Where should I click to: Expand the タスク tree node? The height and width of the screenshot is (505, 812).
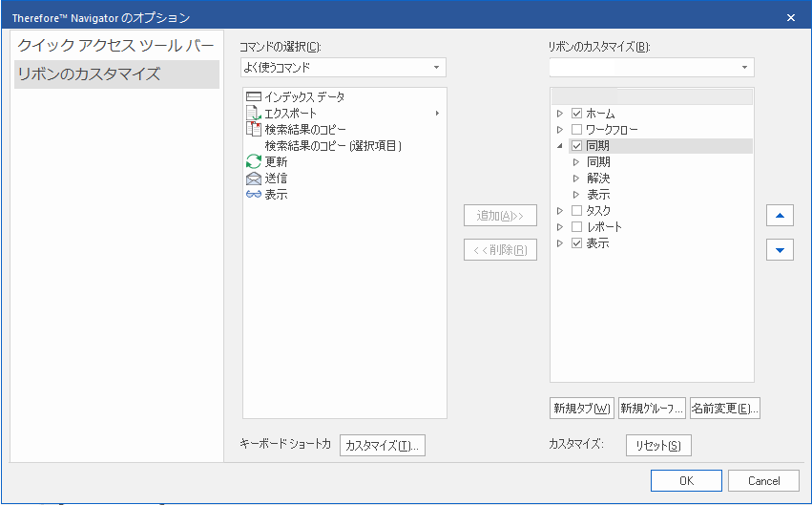pos(560,210)
